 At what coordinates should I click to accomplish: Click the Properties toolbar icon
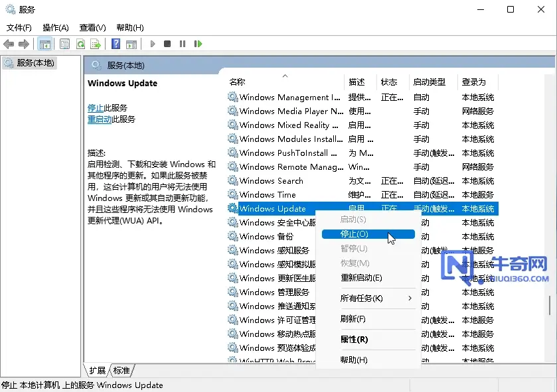pyautogui.click(x=64, y=44)
